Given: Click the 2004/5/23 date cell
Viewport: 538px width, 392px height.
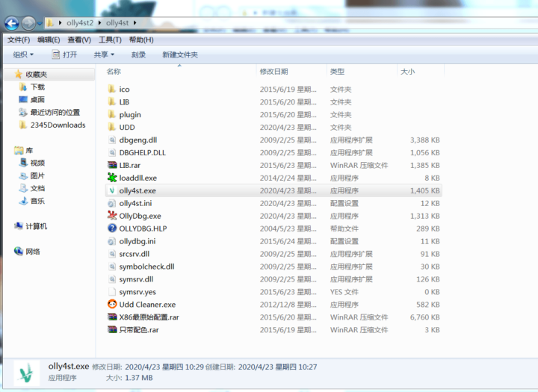Looking at the screenshot, I should tap(288, 228).
